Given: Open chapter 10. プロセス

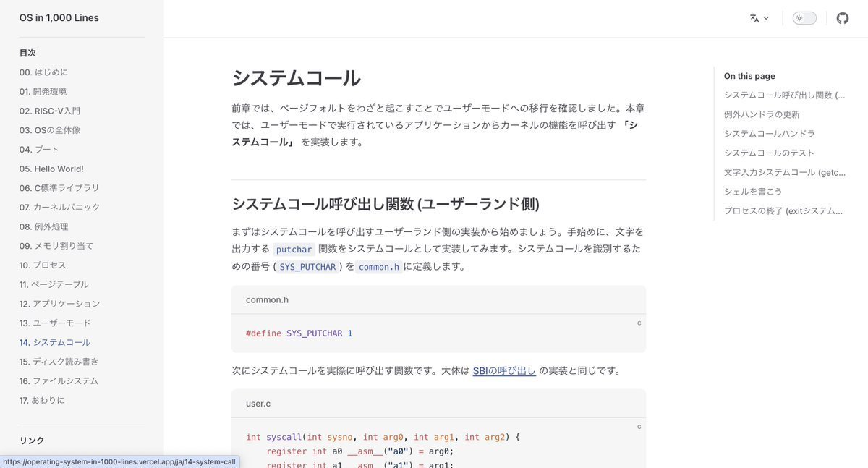Looking at the screenshot, I should pos(43,265).
